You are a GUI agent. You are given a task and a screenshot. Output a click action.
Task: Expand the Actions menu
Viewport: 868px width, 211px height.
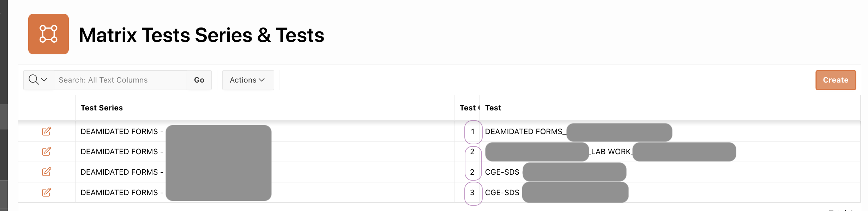[x=248, y=80]
